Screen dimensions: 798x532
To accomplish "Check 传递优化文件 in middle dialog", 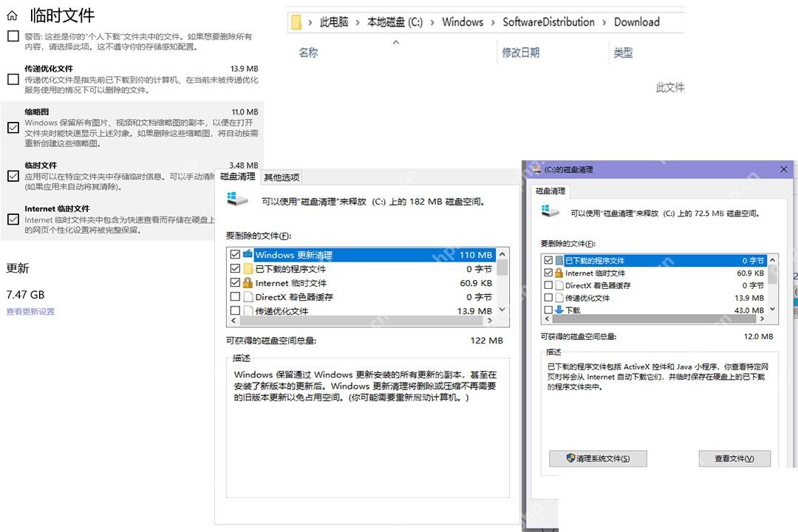I will coord(235,310).
